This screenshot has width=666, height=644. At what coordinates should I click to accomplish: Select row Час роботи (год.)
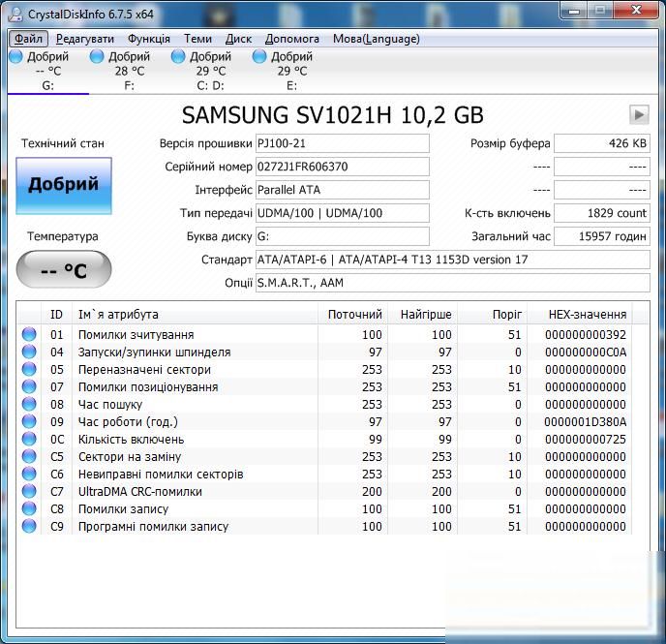pyautogui.click(x=325, y=422)
